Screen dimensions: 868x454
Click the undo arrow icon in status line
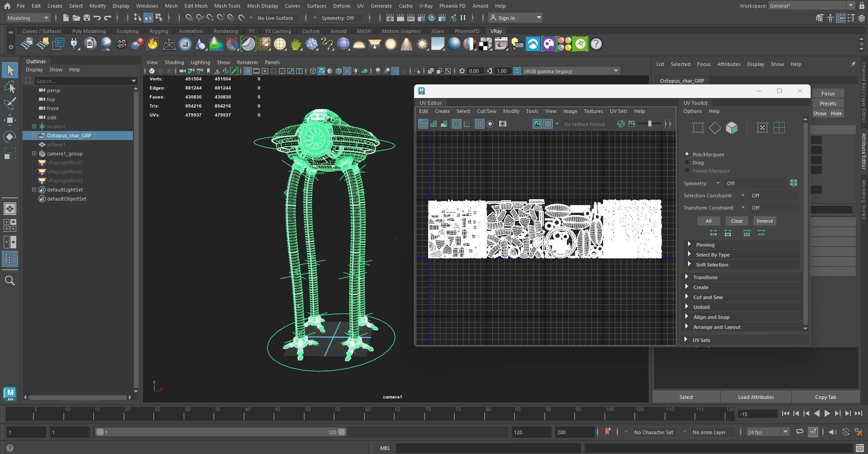(97, 18)
